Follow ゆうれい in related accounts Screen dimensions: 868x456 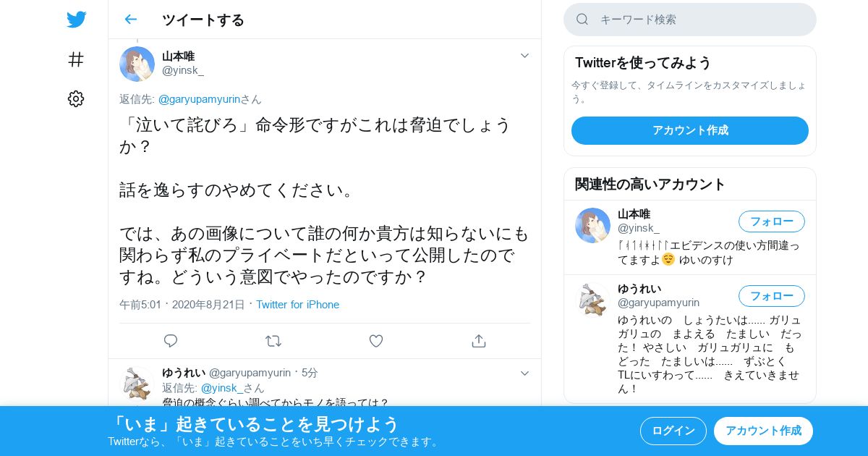(x=771, y=296)
